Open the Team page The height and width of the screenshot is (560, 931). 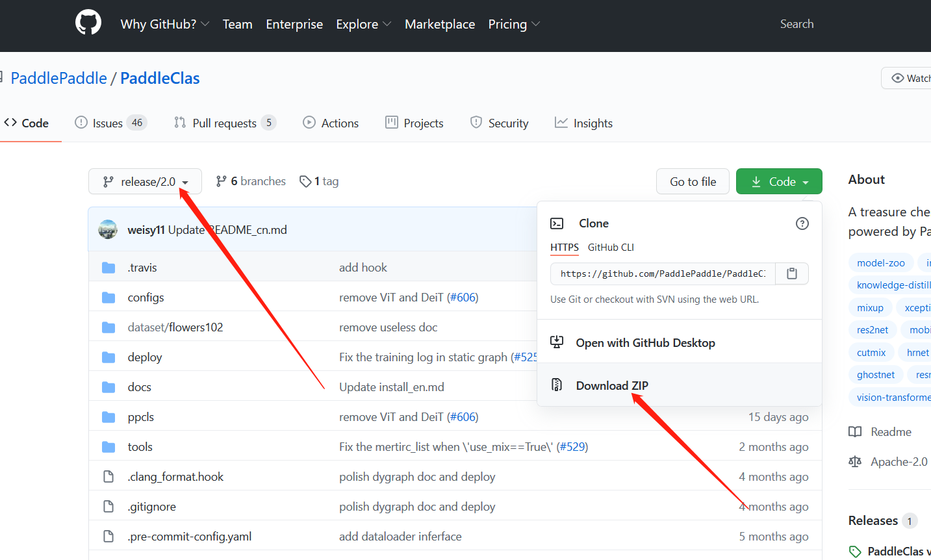237,24
